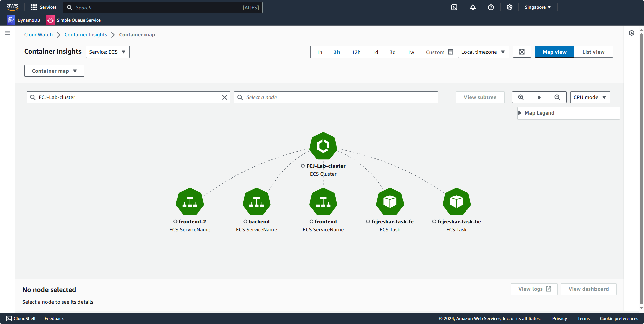Select the backend service node icon
The width and height of the screenshot is (644, 324).
point(257,201)
